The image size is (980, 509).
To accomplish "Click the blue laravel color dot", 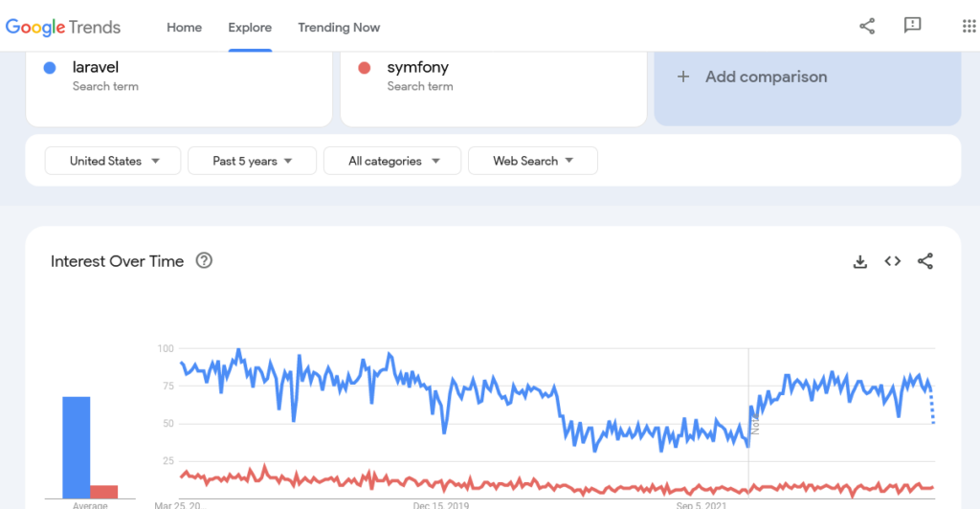I will click(50, 67).
